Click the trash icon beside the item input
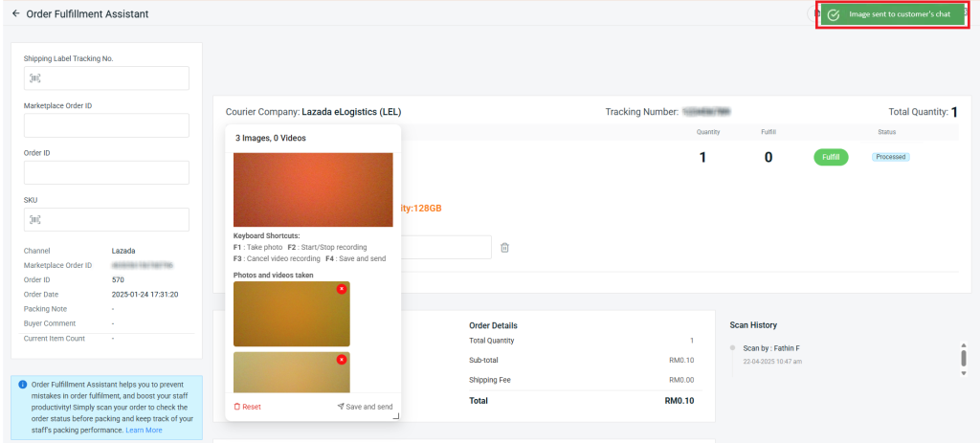This screenshot has width=980, height=443. [505, 248]
